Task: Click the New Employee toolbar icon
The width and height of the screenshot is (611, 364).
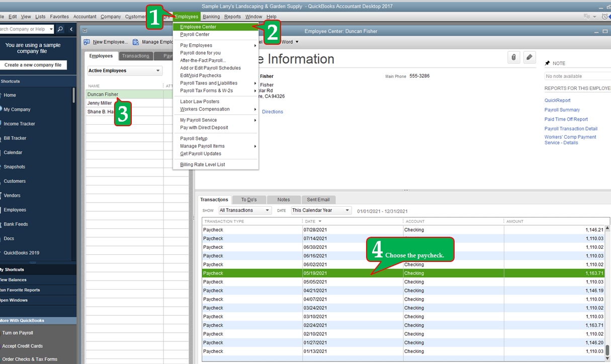Action: click(87, 42)
